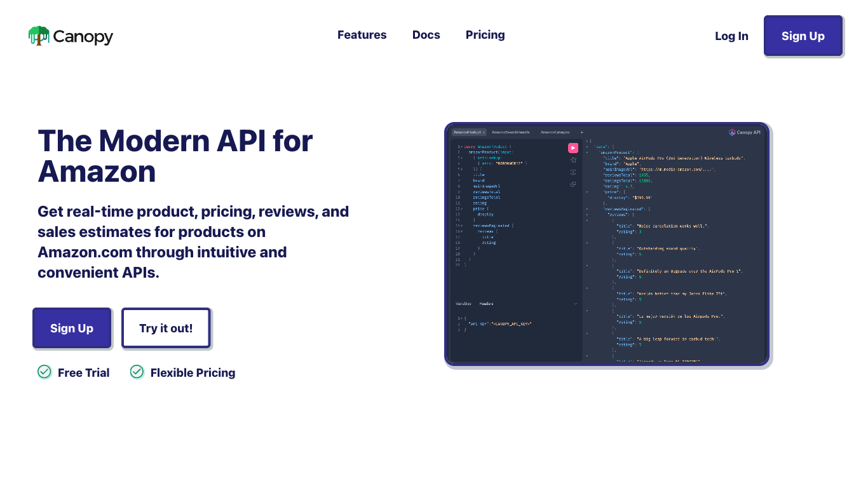
Task: Click the Try it out! button
Action: point(166,328)
